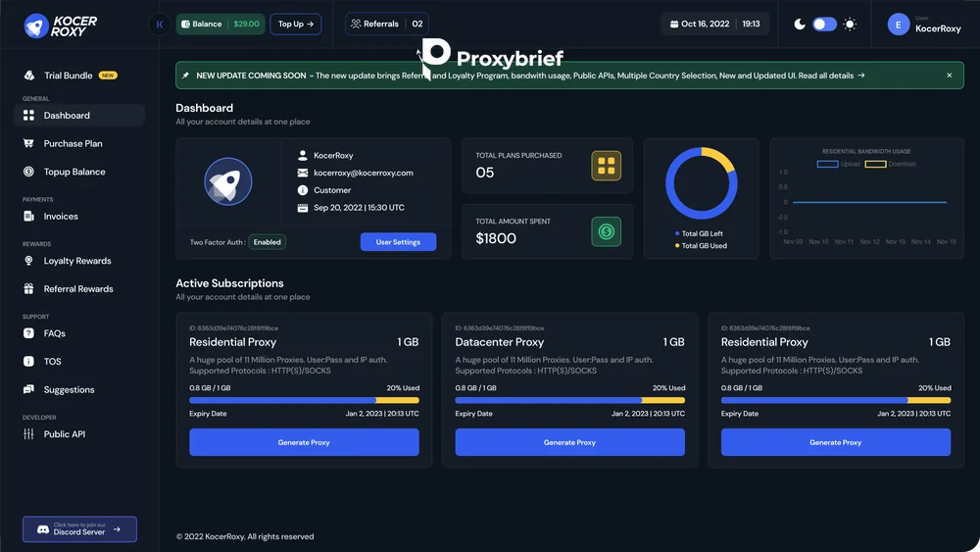
Task: Click the moon dark mode icon
Action: [x=800, y=25]
